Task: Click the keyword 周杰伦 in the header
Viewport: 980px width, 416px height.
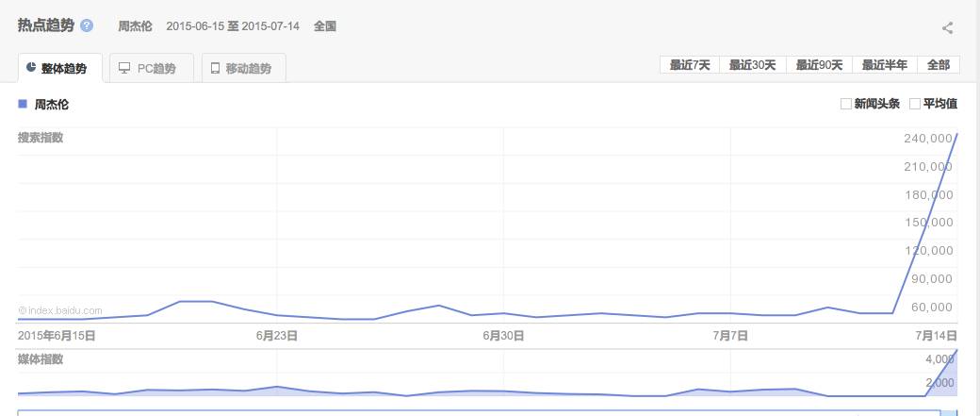Action: pyautogui.click(x=135, y=26)
